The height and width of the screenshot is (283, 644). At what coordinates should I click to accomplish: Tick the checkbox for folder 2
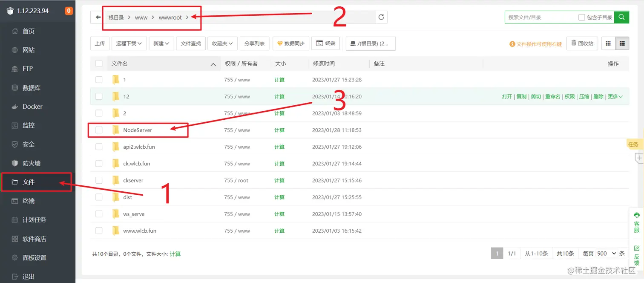99,113
